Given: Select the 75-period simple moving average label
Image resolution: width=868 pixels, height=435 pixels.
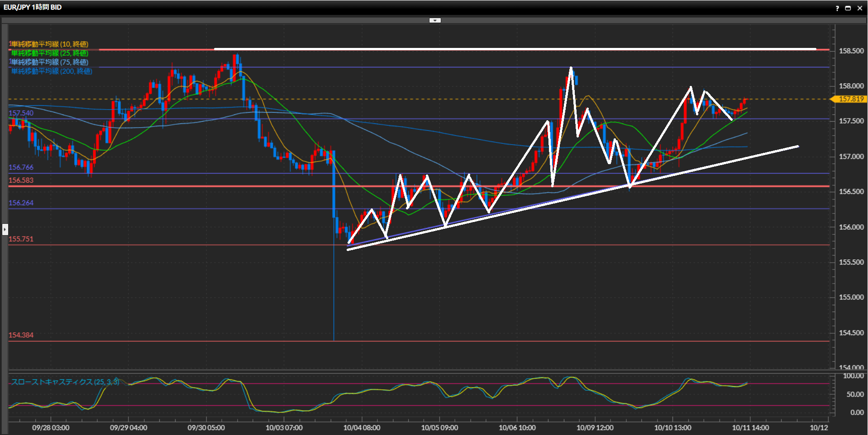Looking at the screenshot, I should [49, 62].
